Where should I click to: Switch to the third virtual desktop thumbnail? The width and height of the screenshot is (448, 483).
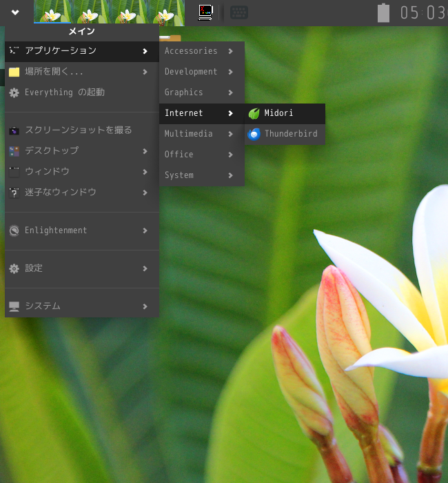pos(128,12)
